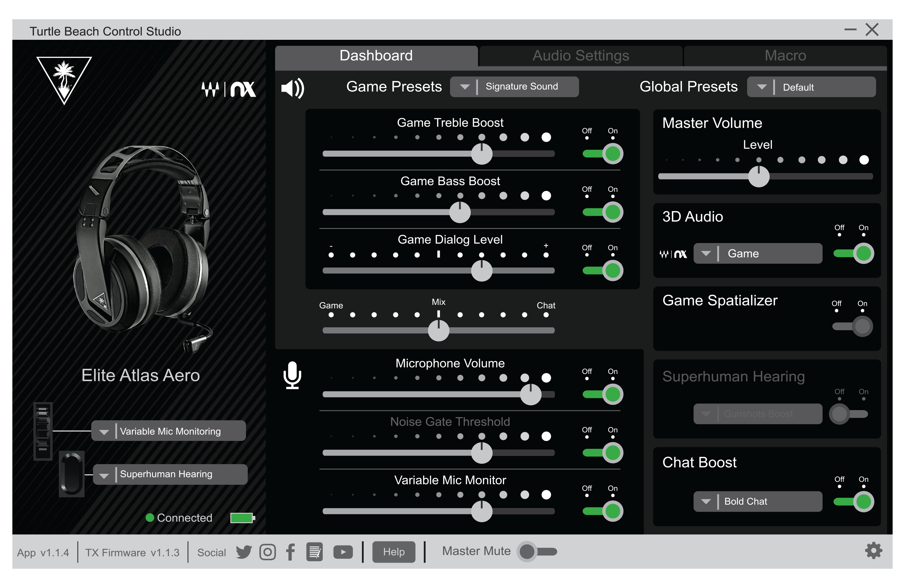Open settings gear icon
The image size is (905, 588).
(x=873, y=551)
